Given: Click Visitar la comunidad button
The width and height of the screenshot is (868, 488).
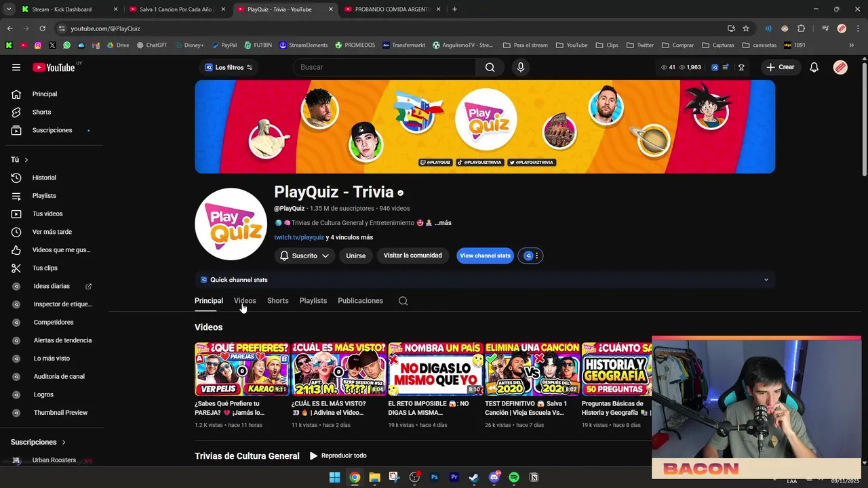Looking at the screenshot, I should [x=412, y=256].
